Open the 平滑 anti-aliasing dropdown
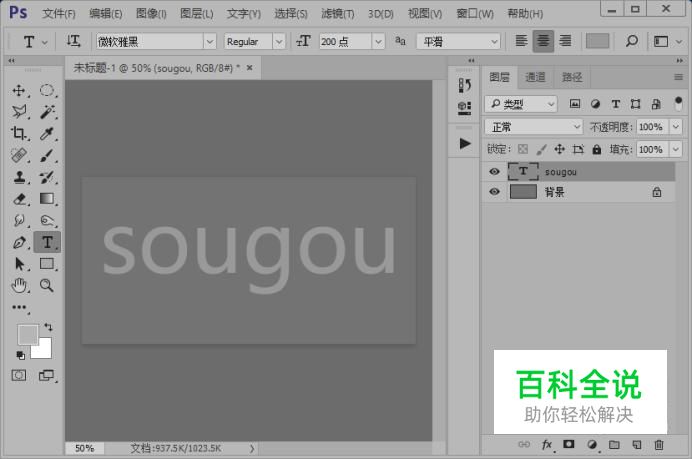Viewport: 692px width, 459px height. click(x=459, y=41)
